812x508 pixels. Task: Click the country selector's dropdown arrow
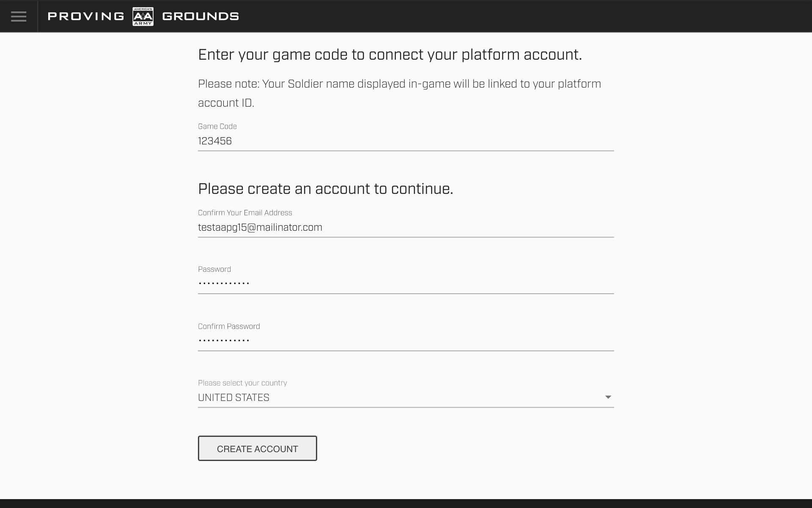coord(608,397)
